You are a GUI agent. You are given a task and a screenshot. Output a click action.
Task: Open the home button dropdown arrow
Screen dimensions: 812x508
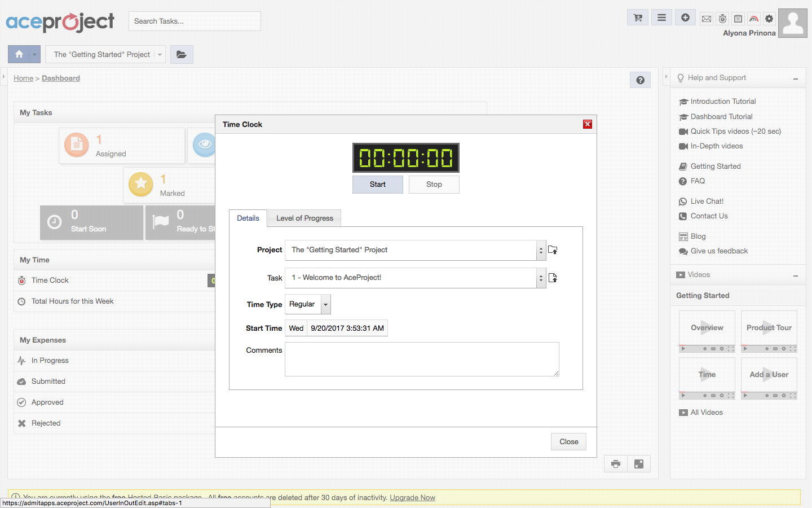[x=35, y=54]
